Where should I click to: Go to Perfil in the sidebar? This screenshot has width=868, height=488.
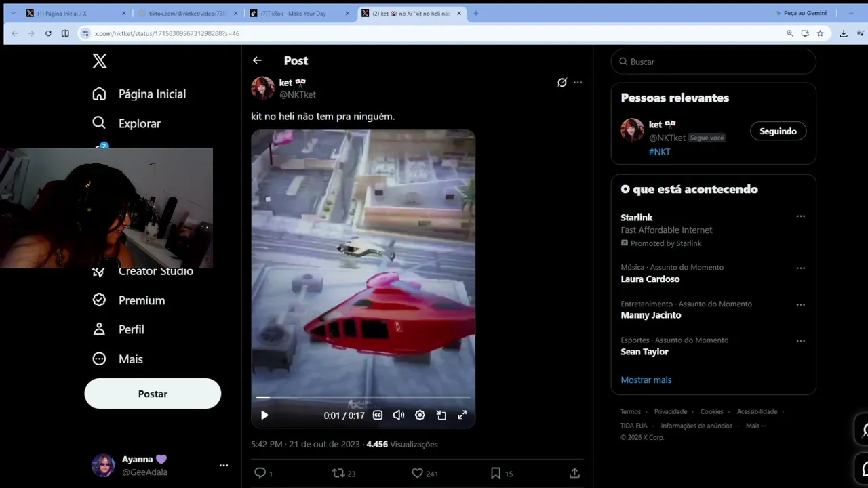coord(118,329)
